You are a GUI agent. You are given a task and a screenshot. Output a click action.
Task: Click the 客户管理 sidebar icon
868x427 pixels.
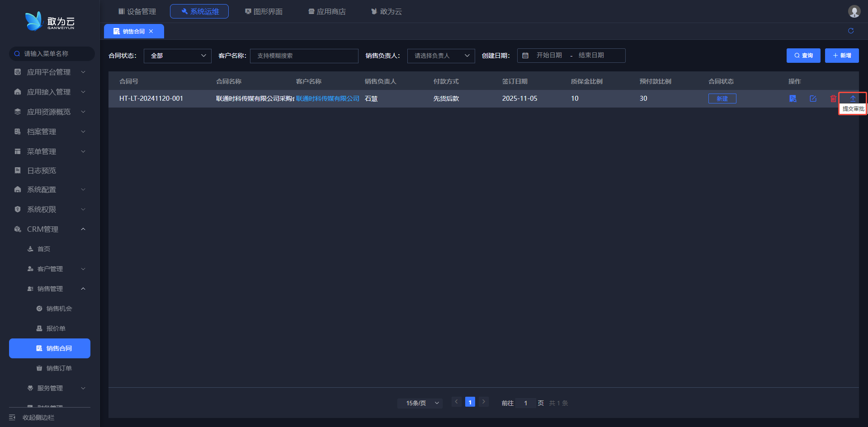[x=30, y=269]
